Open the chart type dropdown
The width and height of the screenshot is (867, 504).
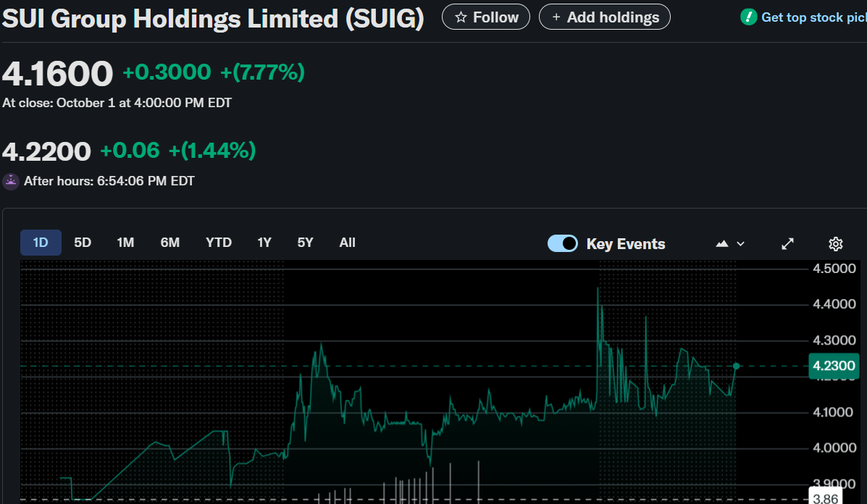pos(730,243)
